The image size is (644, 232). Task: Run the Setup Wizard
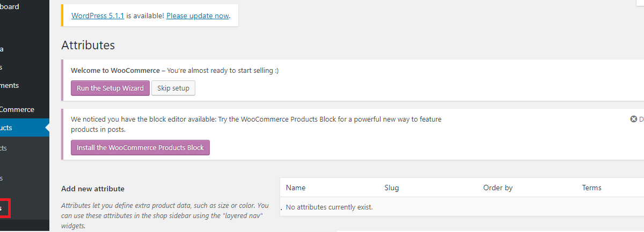110,88
